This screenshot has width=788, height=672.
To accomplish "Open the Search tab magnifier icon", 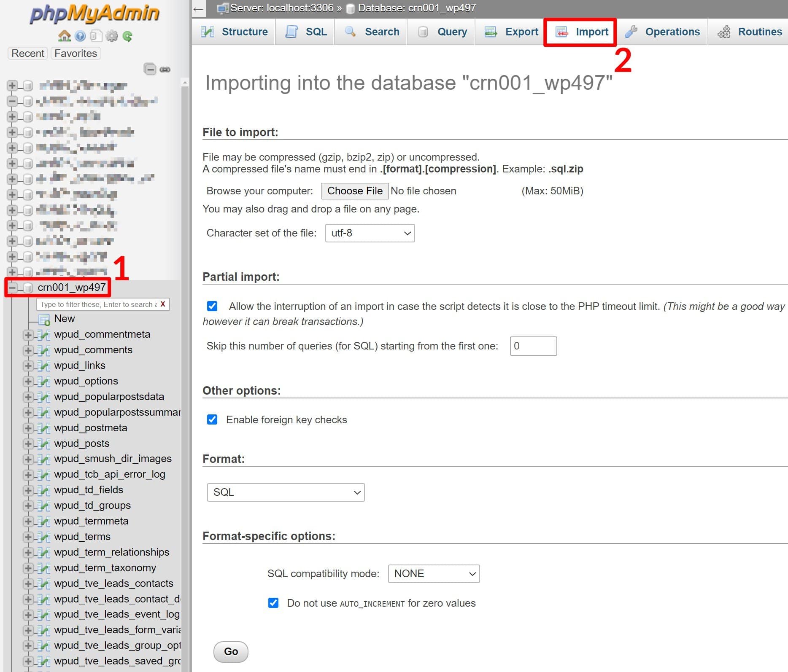I will 349,32.
